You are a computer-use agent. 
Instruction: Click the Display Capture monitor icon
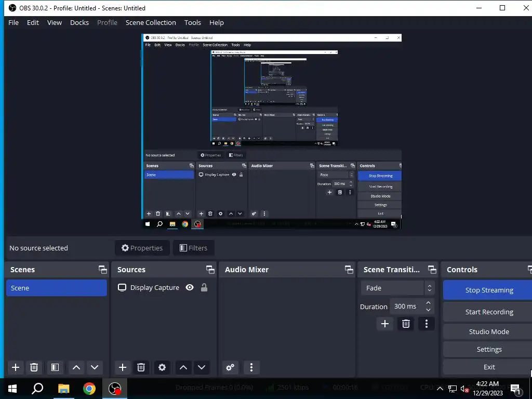pos(122,288)
